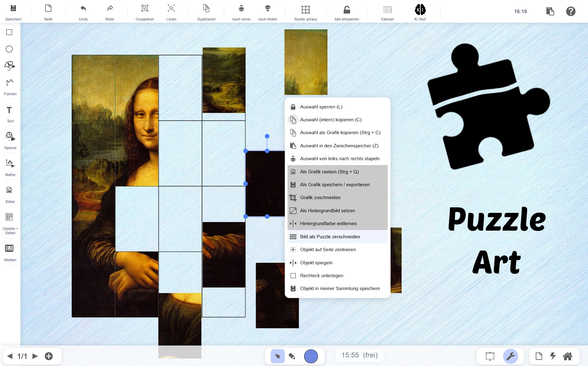Click the black puzzle piece graphic
This screenshot has height=366, width=588.
(x=489, y=106)
